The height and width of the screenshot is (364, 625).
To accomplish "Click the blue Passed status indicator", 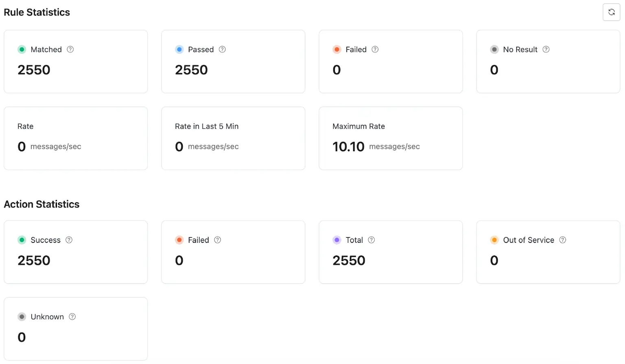I will pos(179,49).
